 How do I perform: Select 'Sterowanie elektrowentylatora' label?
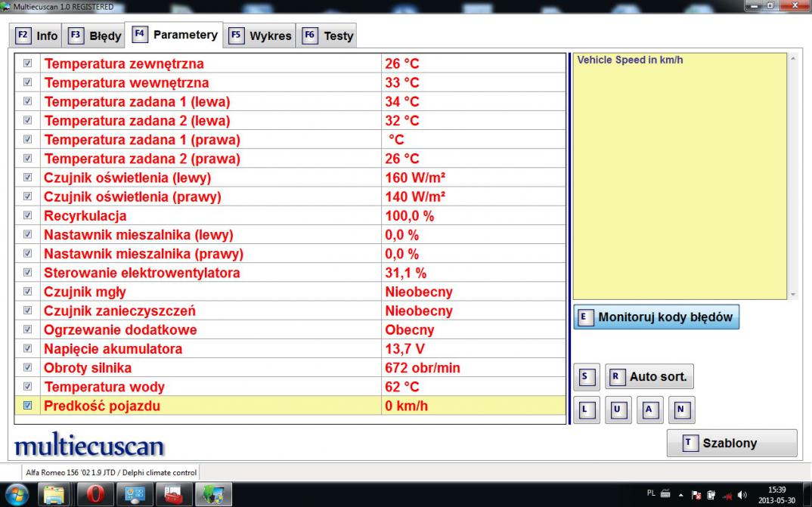[x=142, y=273]
